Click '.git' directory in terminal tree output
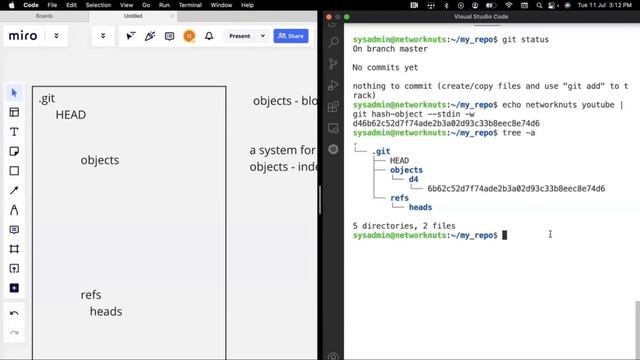 point(381,151)
